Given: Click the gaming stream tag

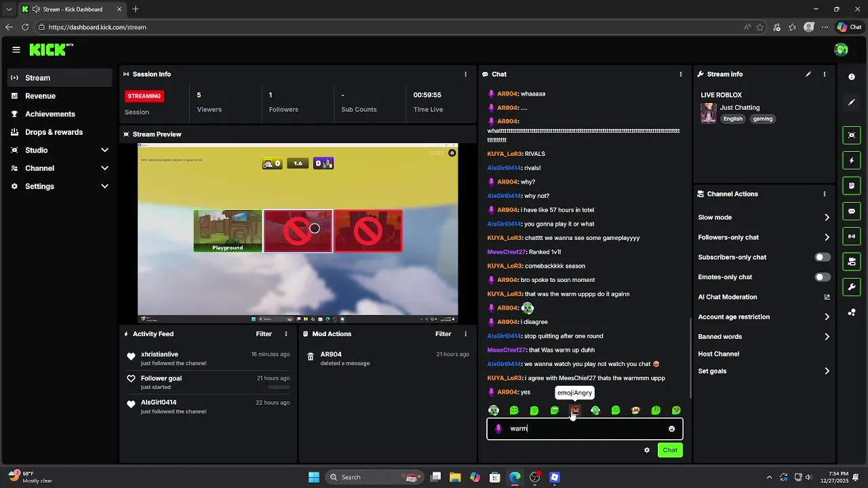Looking at the screenshot, I should pos(763,119).
